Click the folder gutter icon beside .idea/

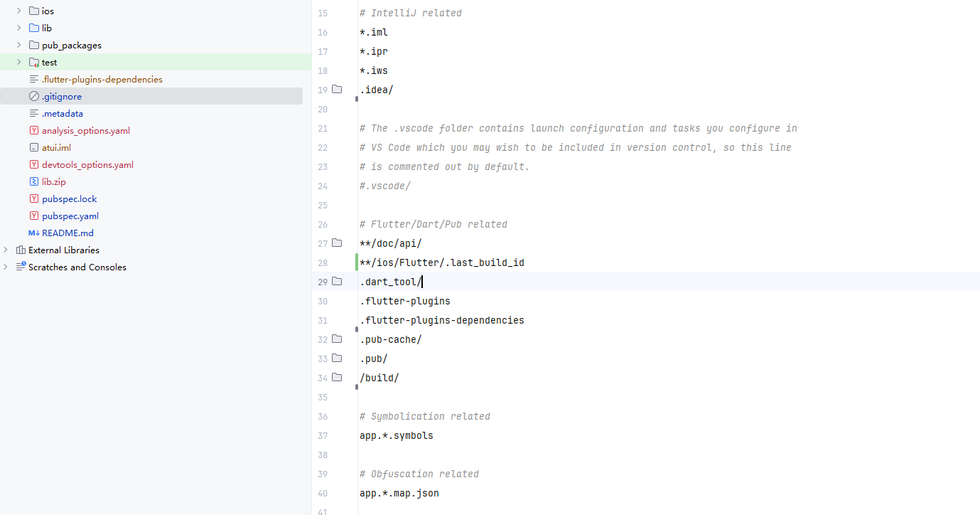tap(337, 90)
